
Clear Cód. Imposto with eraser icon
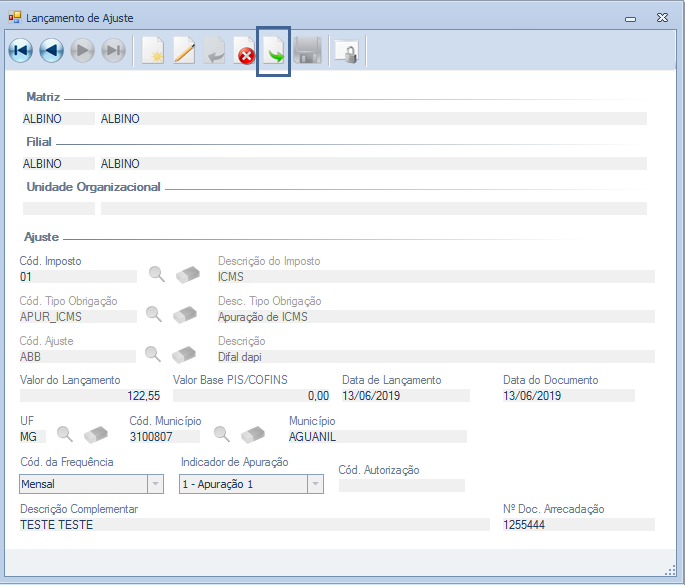[187, 274]
